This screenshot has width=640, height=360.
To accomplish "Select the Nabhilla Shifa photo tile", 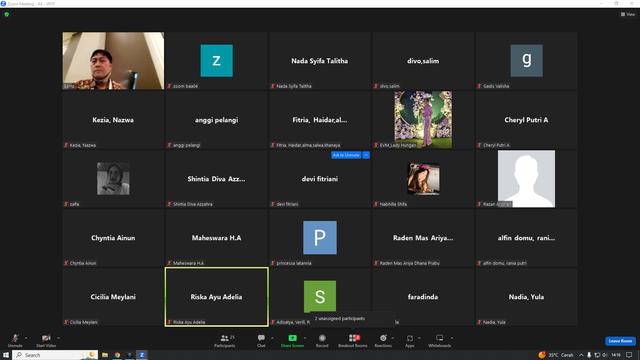I will coord(423,179).
